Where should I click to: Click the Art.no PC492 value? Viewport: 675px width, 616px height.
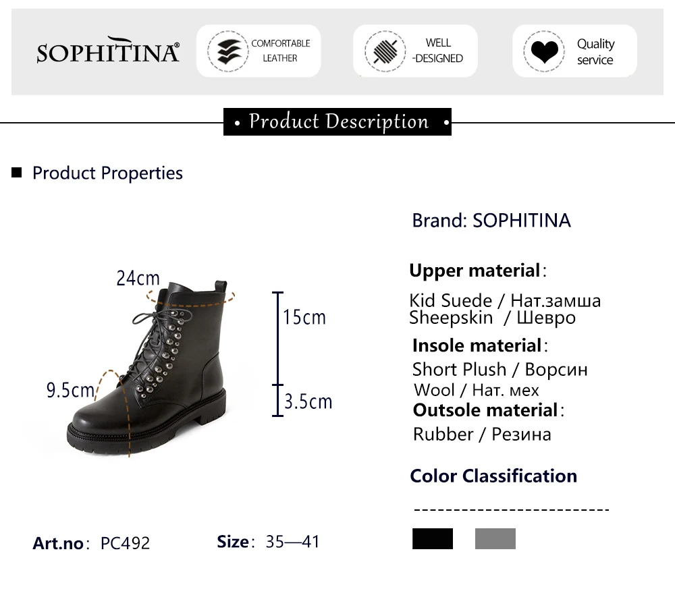point(125,542)
